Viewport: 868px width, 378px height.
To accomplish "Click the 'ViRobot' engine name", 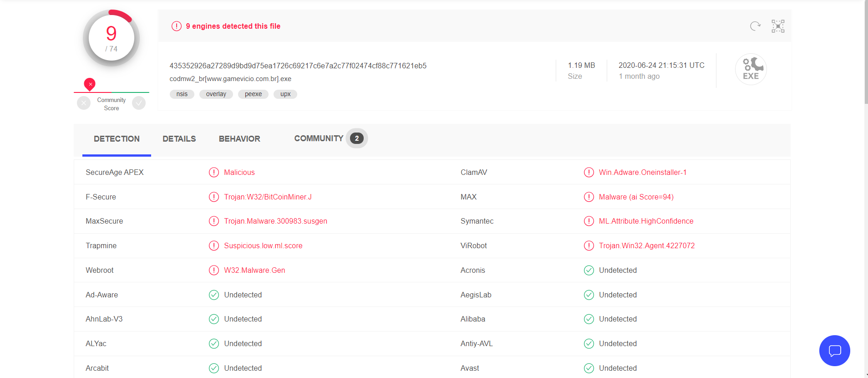I will pyautogui.click(x=474, y=245).
